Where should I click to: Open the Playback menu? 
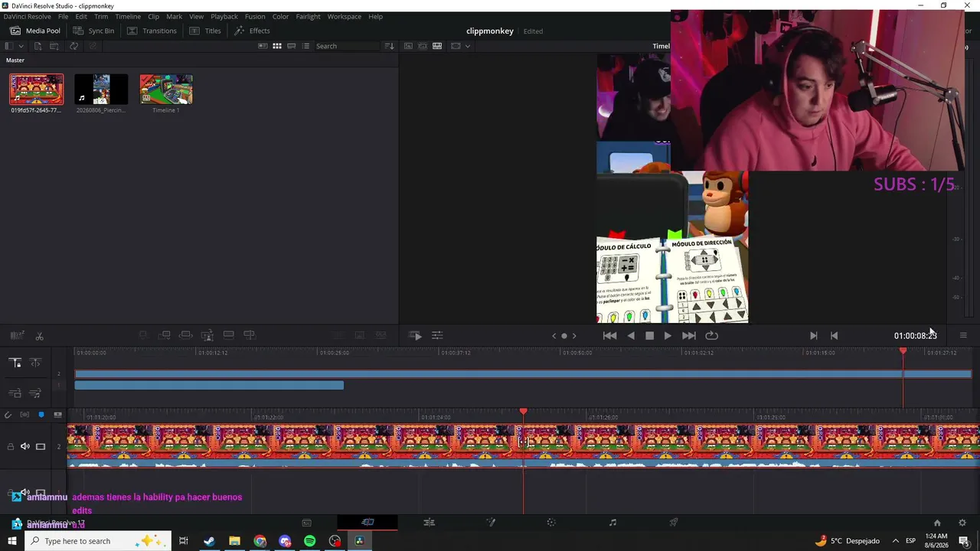click(x=224, y=16)
